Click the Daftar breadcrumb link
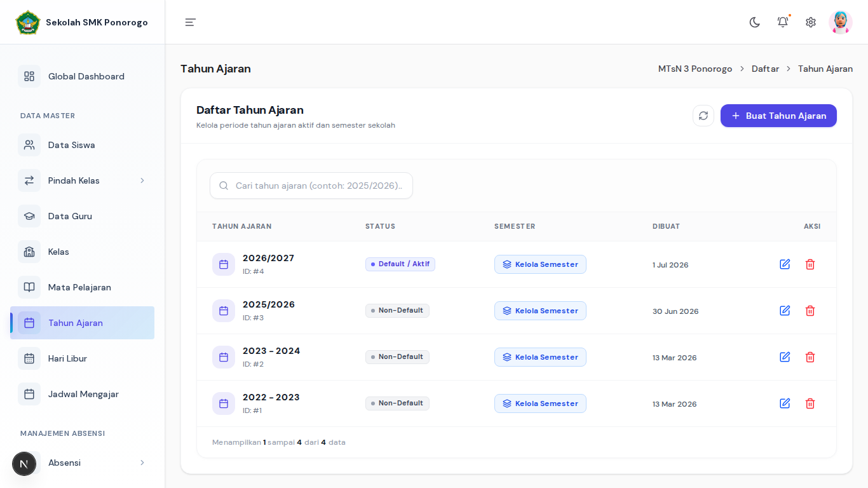This screenshot has height=488, width=868. tap(765, 69)
